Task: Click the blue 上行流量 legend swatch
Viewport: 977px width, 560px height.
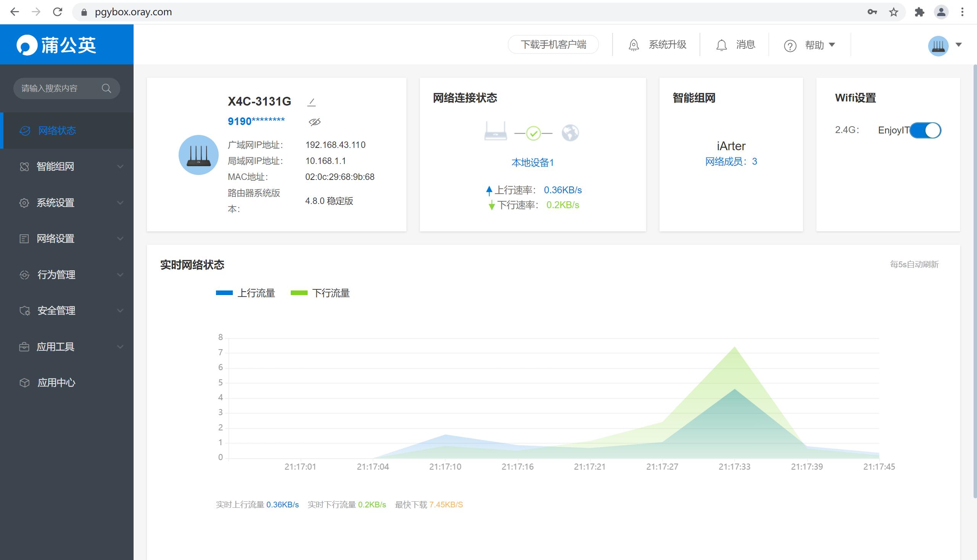Action: (x=224, y=293)
